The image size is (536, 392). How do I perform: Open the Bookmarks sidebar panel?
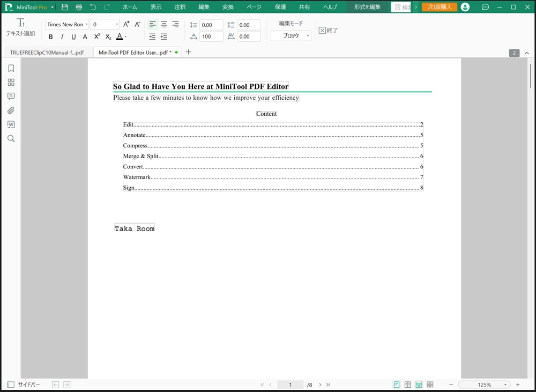pos(11,69)
